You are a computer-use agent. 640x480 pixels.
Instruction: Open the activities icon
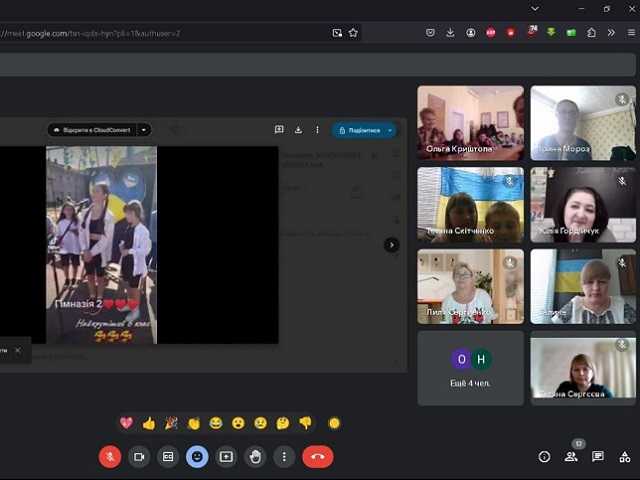625,456
